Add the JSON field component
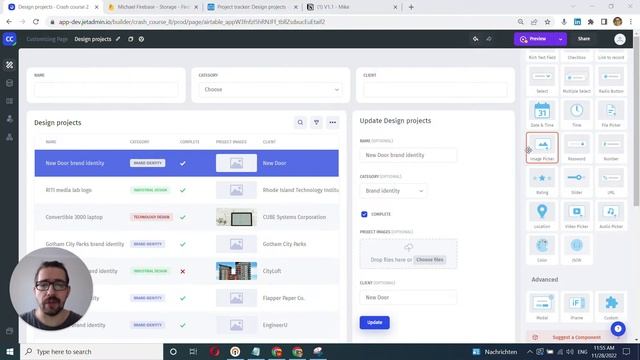The width and height of the screenshot is (640, 360). point(576,249)
